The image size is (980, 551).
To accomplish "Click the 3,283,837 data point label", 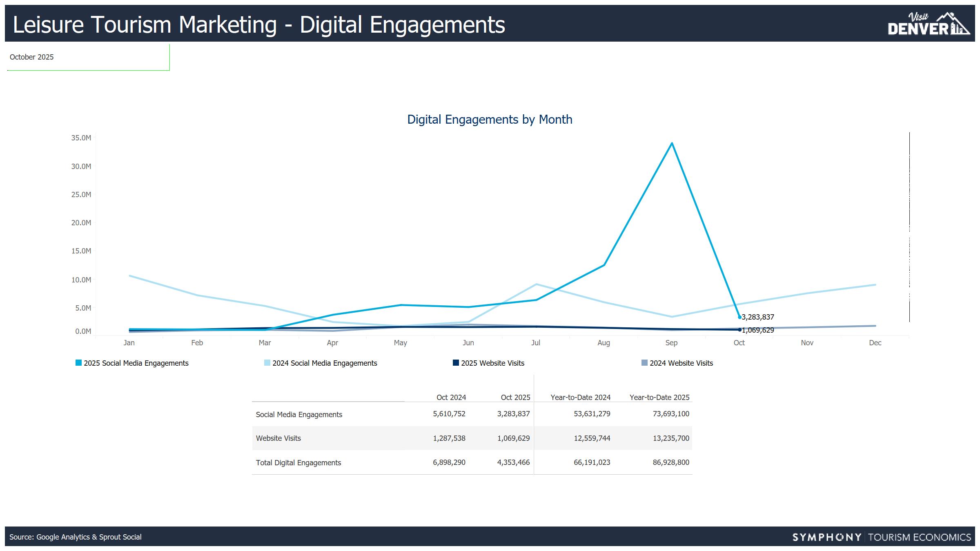I will [757, 317].
